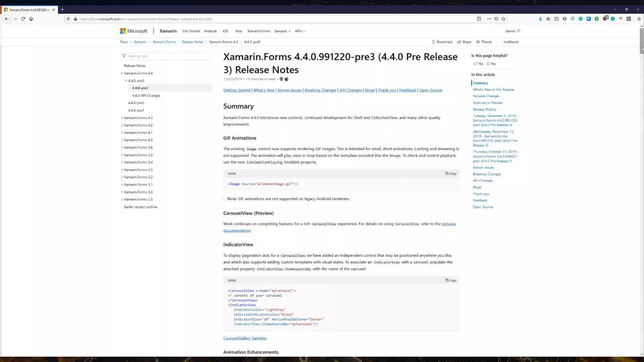Select 4.4.0 API Changes in sidebar
The image size is (644, 362).
click(x=146, y=96)
